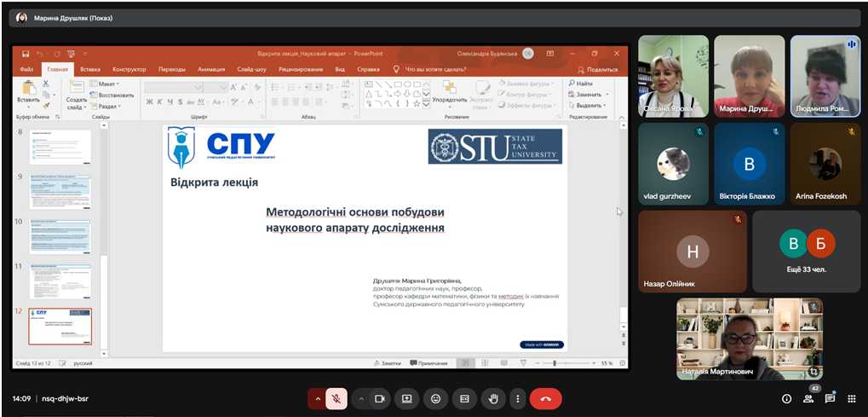868x417 pixels.
Task: Click the Вставить paste icon
Action: click(x=28, y=88)
